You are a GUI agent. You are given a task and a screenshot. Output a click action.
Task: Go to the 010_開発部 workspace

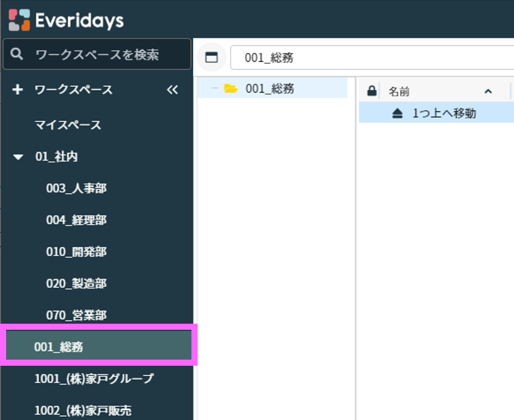[76, 252]
